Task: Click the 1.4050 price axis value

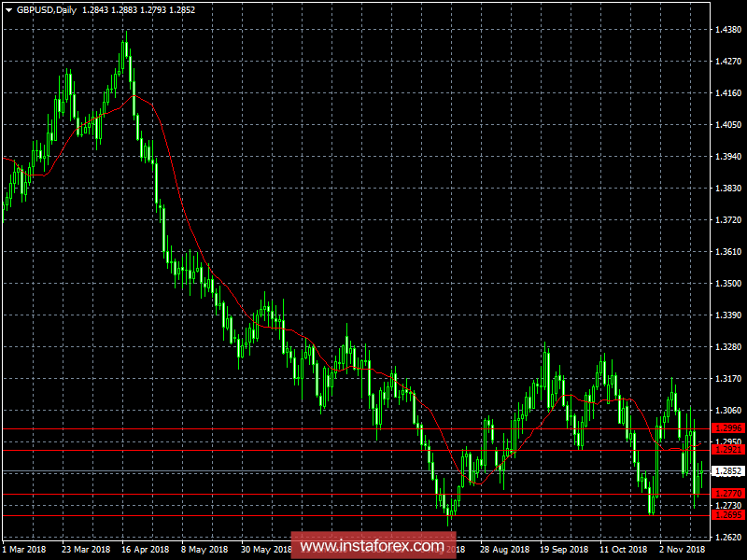Action: click(x=728, y=125)
